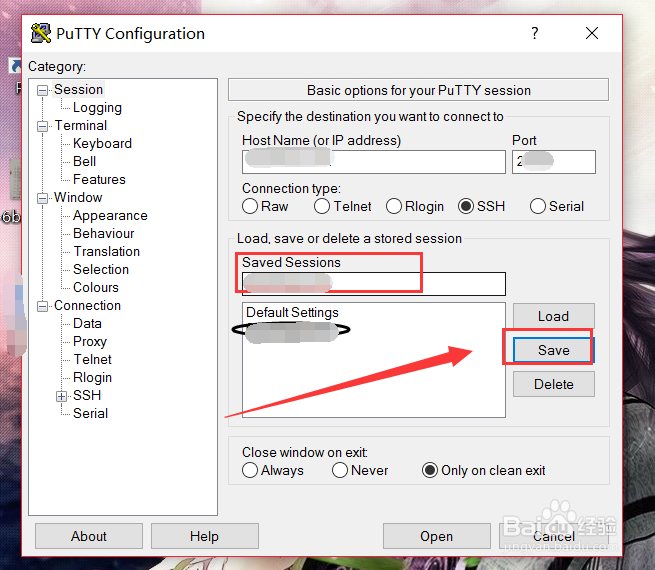The width and height of the screenshot is (655, 570).
Task: Load the selected saved session
Action: pos(553,316)
